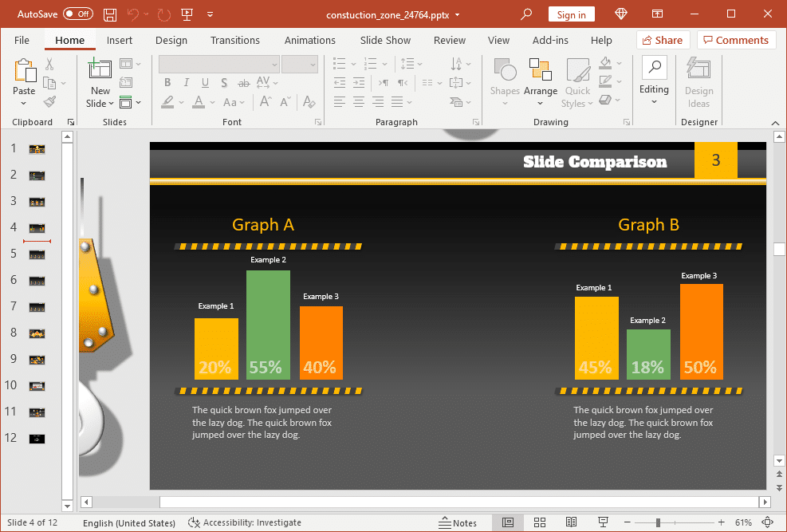Click the Share button
The image size is (787, 532).
pyautogui.click(x=661, y=40)
